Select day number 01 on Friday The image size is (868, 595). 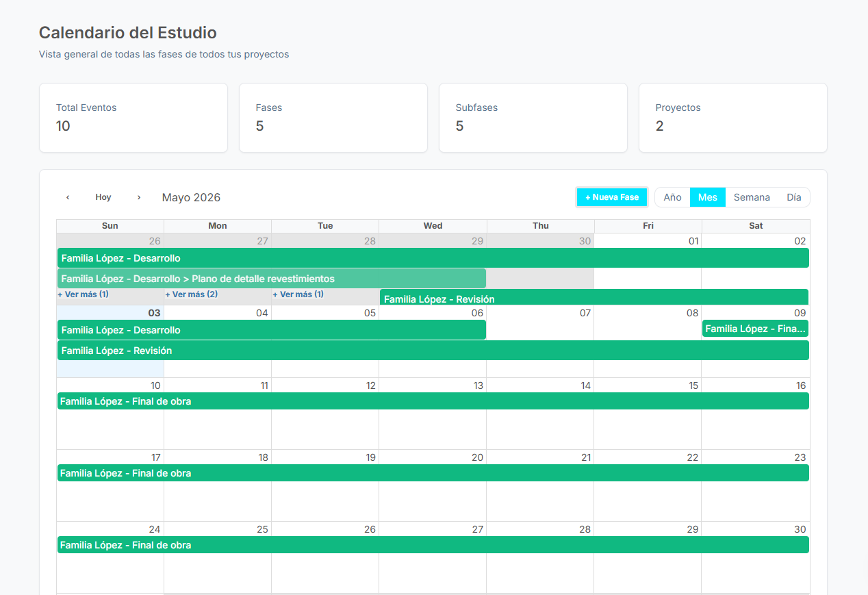click(693, 241)
